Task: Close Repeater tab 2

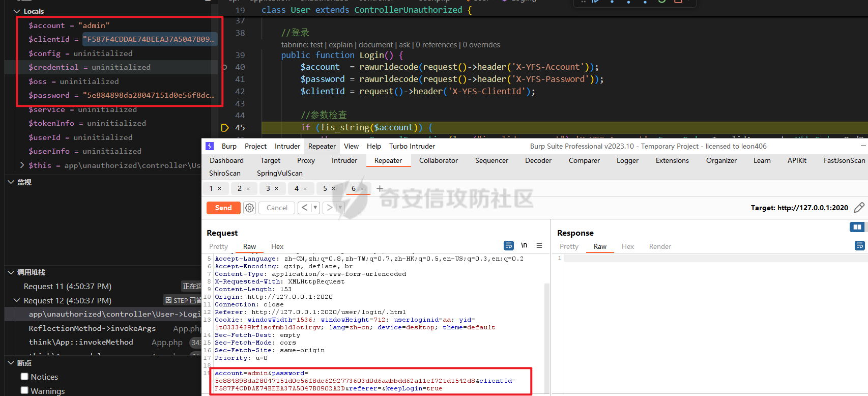Action: 248,189
